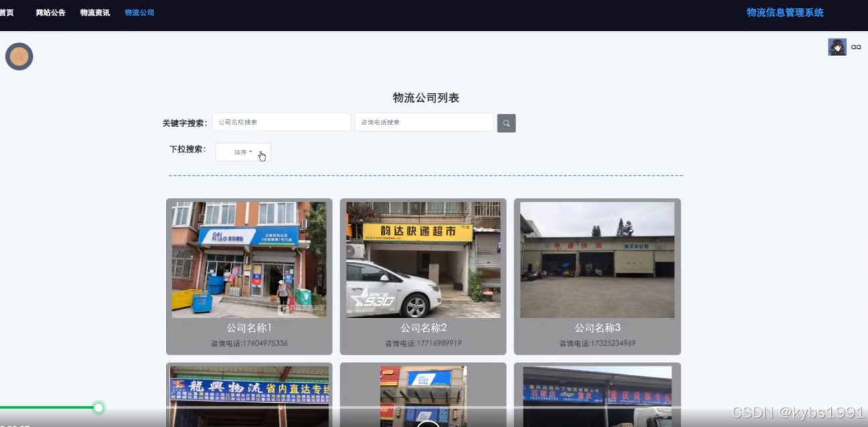The width and height of the screenshot is (868, 427).
Task: Focus the 咨询电话搜索 input field
Action: tap(424, 122)
